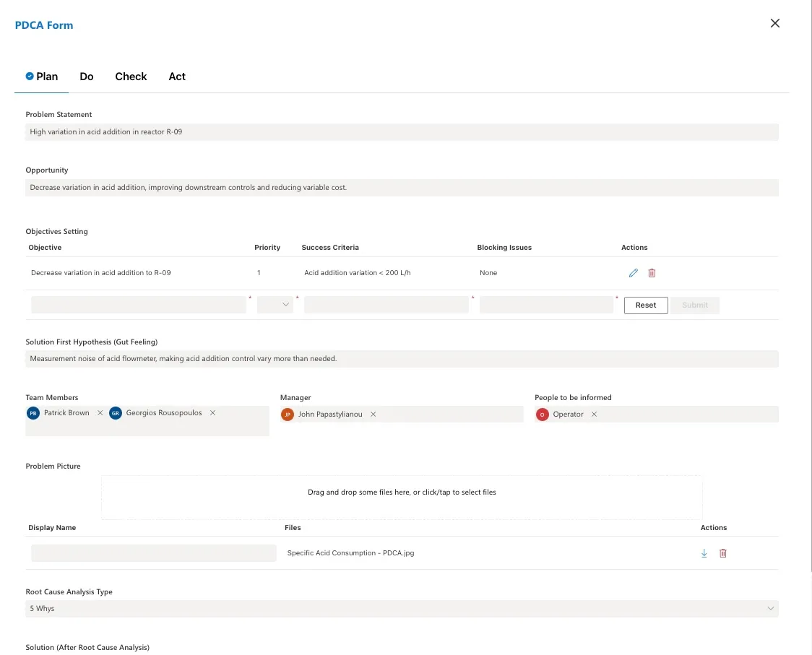
Task: Click the Operator's red O avatar
Action: coord(543,415)
